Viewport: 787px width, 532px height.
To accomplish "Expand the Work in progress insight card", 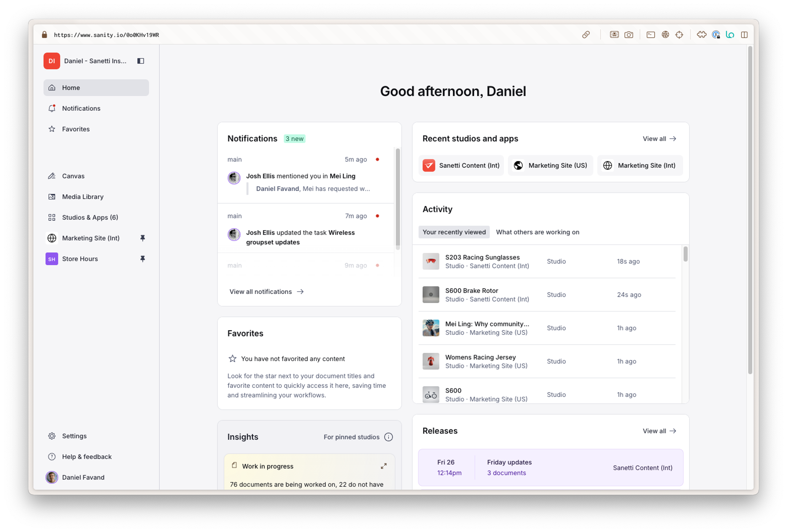I will [383, 466].
